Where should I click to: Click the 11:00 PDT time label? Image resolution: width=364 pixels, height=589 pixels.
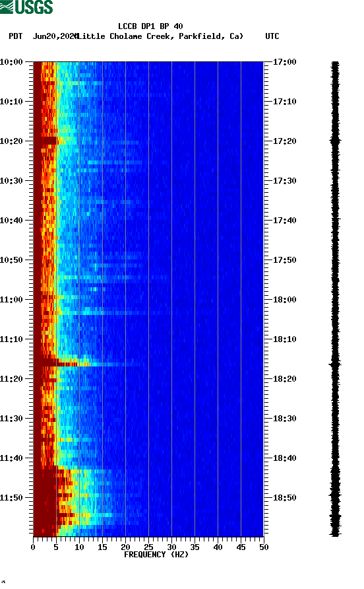coord(11,299)
